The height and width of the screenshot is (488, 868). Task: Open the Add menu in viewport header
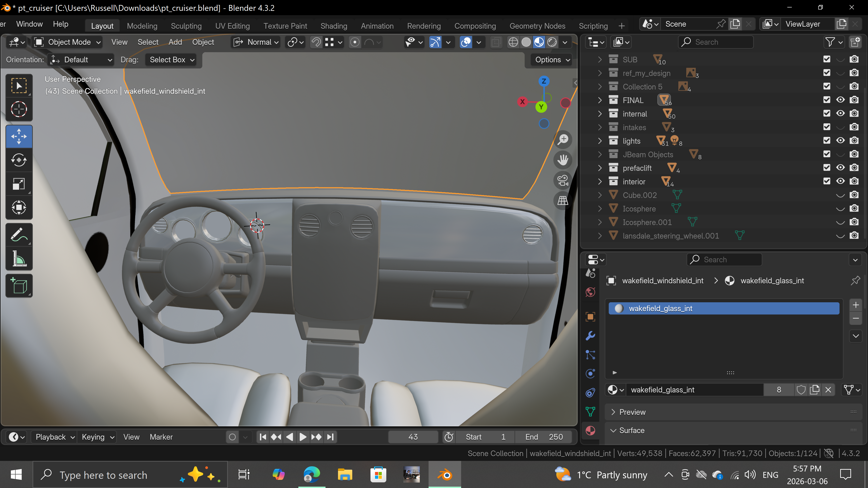175,42
